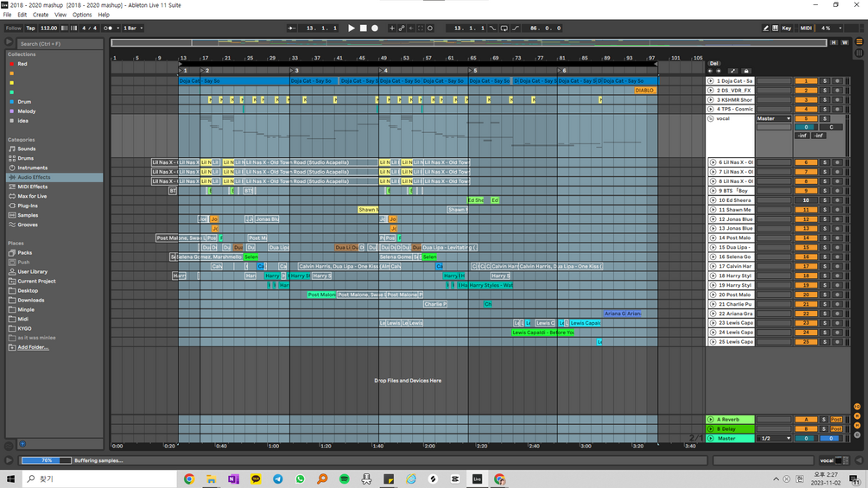Open the CPU load 4 % dropdown
868x488 pixels.
pyautogui.click(x=831, y=29)
